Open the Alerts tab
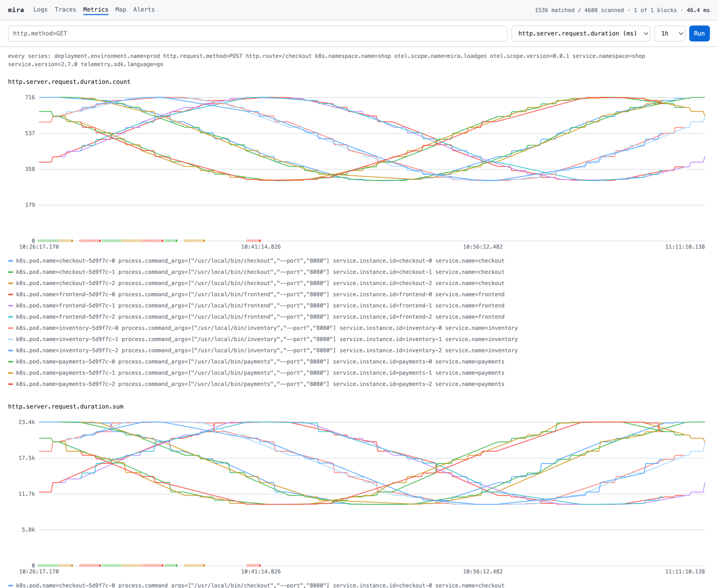 tap(144, 9)
